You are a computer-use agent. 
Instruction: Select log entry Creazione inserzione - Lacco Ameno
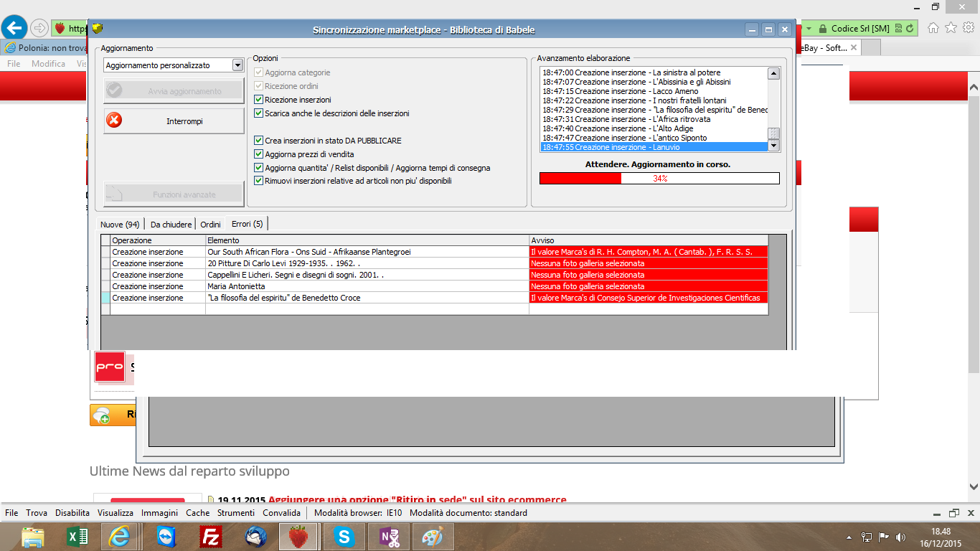coord(654,91)
